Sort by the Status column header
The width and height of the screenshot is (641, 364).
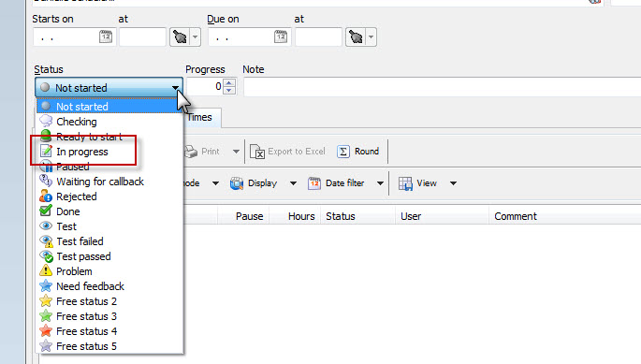pyautogui.click(x=358, y=216)
